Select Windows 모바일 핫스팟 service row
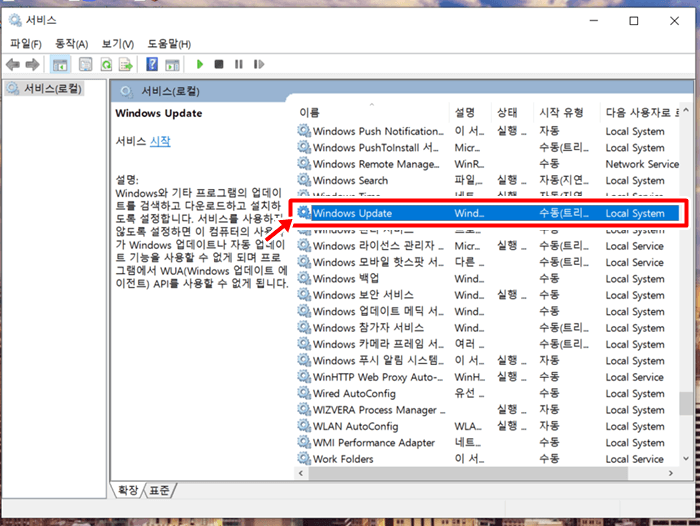The height and width of the screenshot is (526, 700). point(488,263)
